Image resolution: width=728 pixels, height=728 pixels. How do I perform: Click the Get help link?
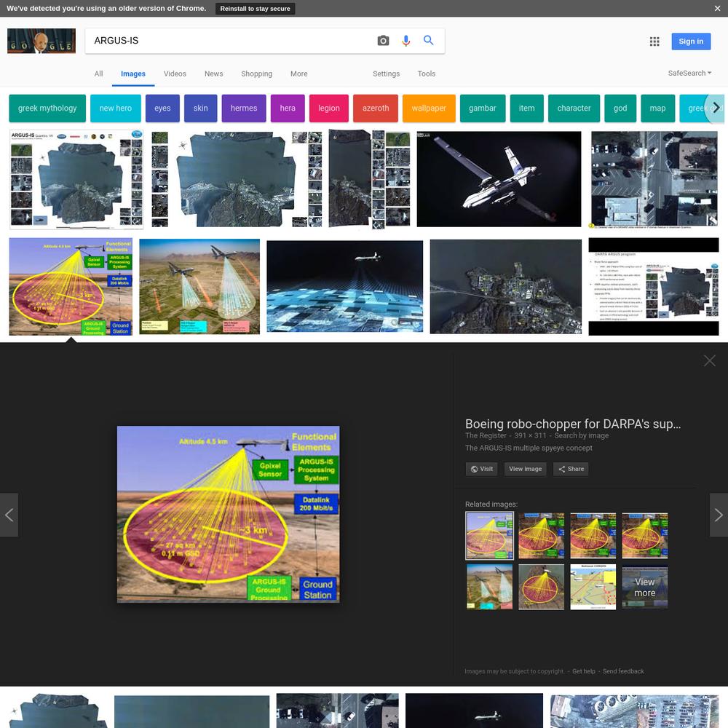coord(584,671)
